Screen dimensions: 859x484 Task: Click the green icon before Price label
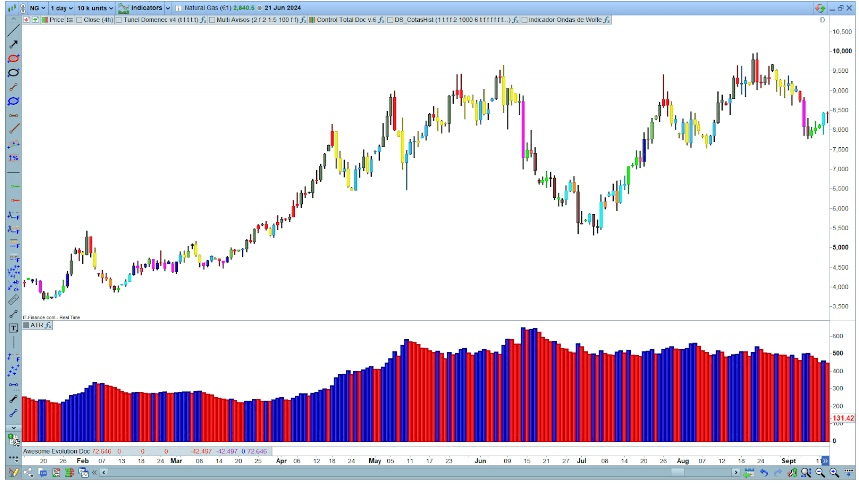point(35,20)
